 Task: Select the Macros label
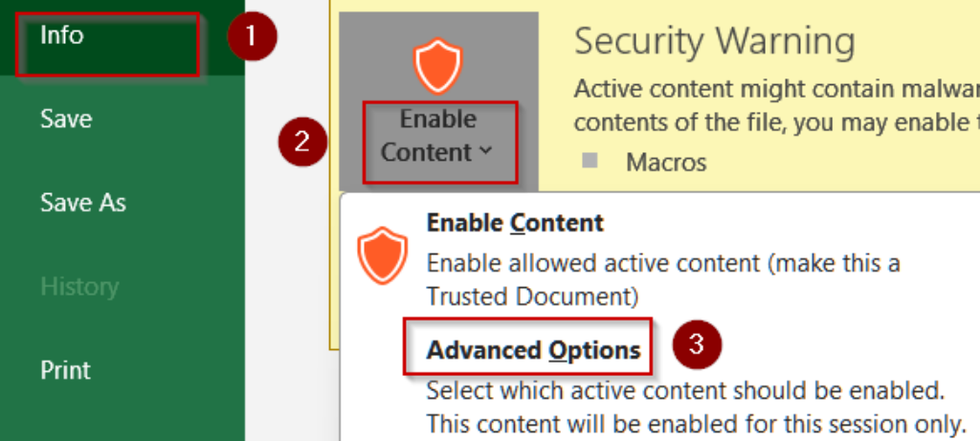[666, 163]
